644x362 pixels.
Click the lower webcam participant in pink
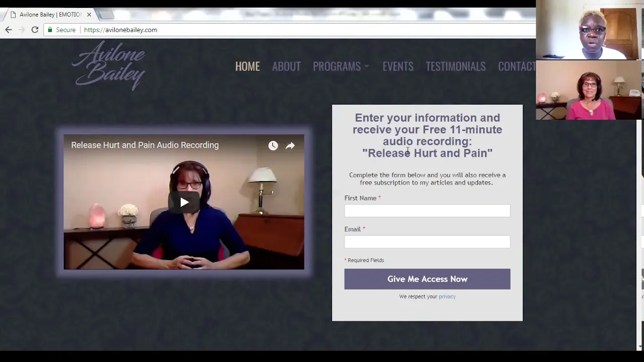pyautogui.click(x=588, y=90)
